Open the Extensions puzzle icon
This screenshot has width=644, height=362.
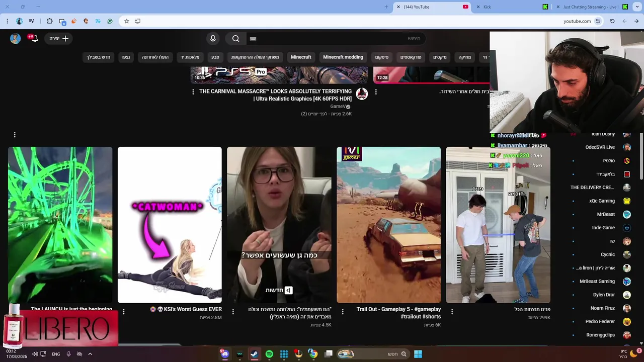(50, 21)
